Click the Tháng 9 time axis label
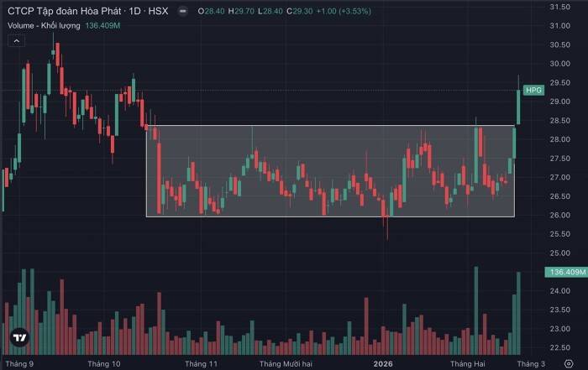This screenshot has width=588, height=370. (x=18, y=362)
